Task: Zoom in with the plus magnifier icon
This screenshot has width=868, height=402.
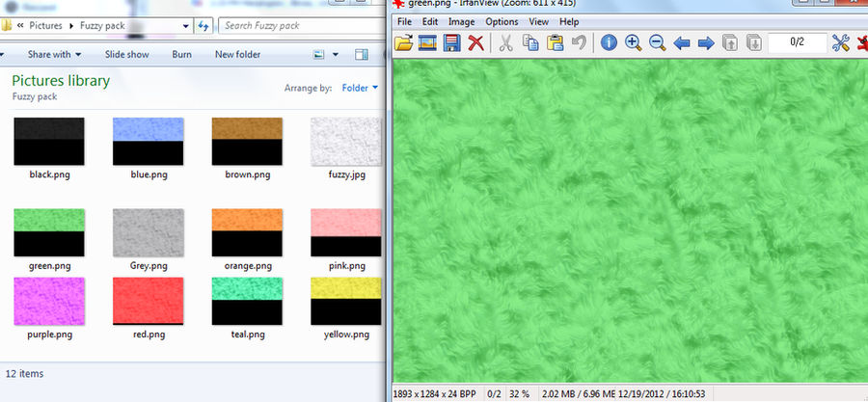Action: pos(633,43)
